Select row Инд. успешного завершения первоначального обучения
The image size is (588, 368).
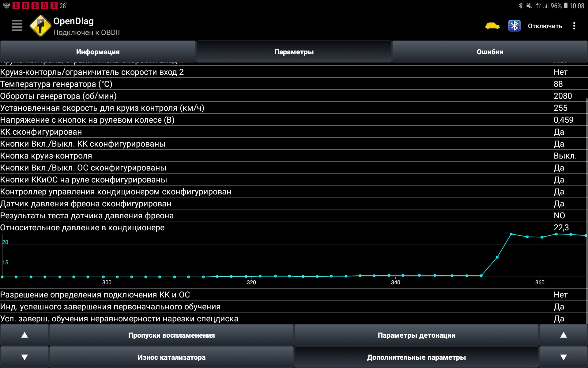(x=294, y=307)
